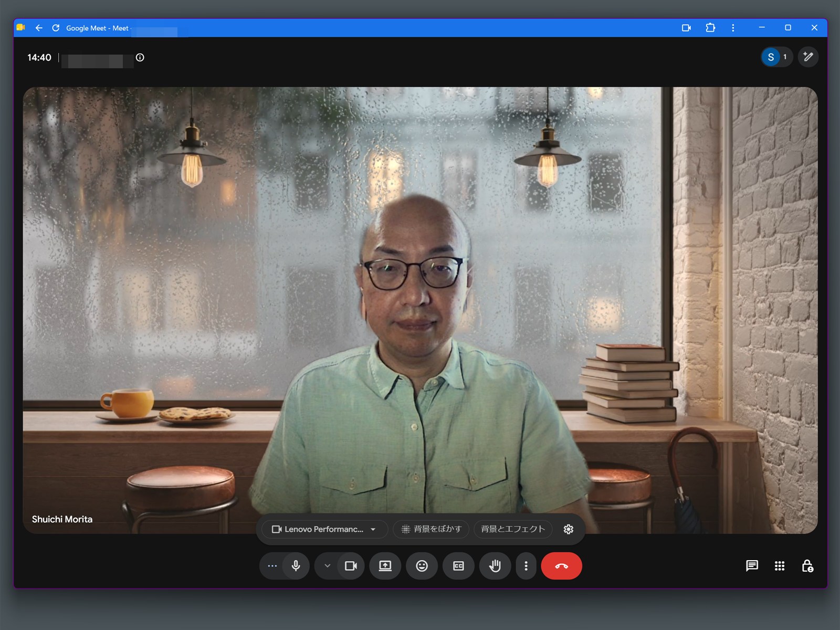840x630 pixels.
Task: Leave the call with red hang-up button
Action: [561, 566]
